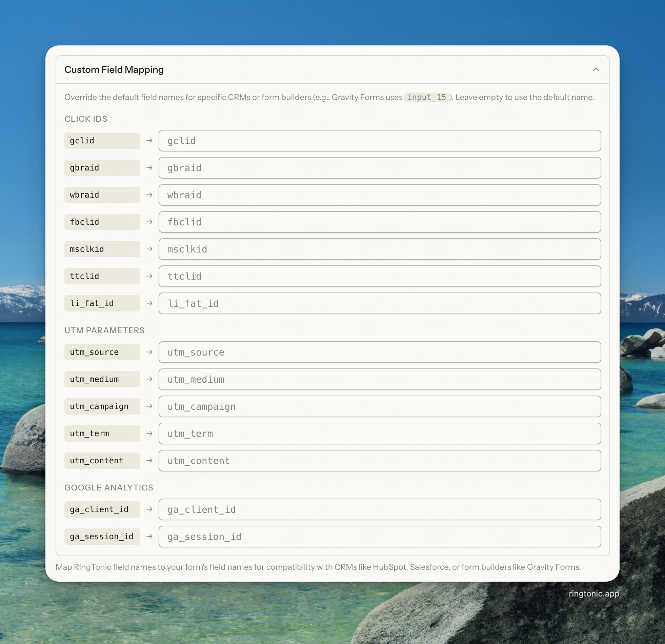Viewport: 665px width, 644px height.
Task: Select the utm_term input field
Action: [x=379, y=434]
